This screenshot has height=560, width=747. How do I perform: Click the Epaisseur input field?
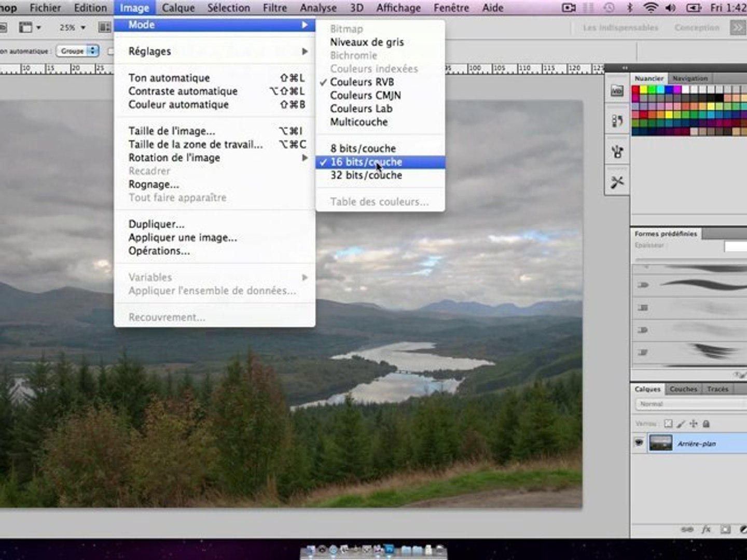point(736,246)
